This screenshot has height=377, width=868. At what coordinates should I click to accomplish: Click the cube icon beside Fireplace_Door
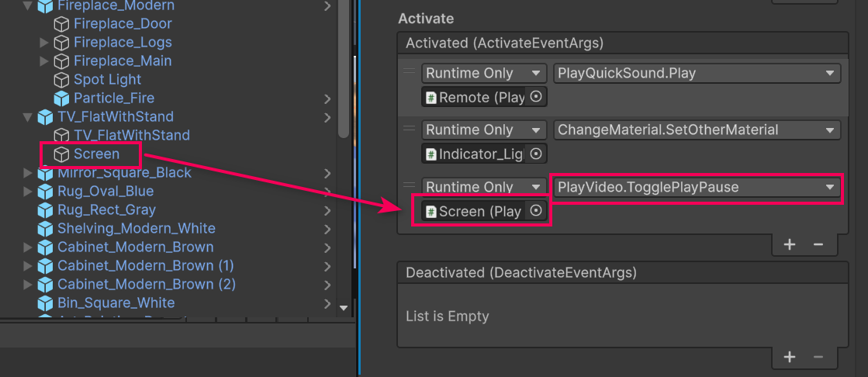click(61, 24)
